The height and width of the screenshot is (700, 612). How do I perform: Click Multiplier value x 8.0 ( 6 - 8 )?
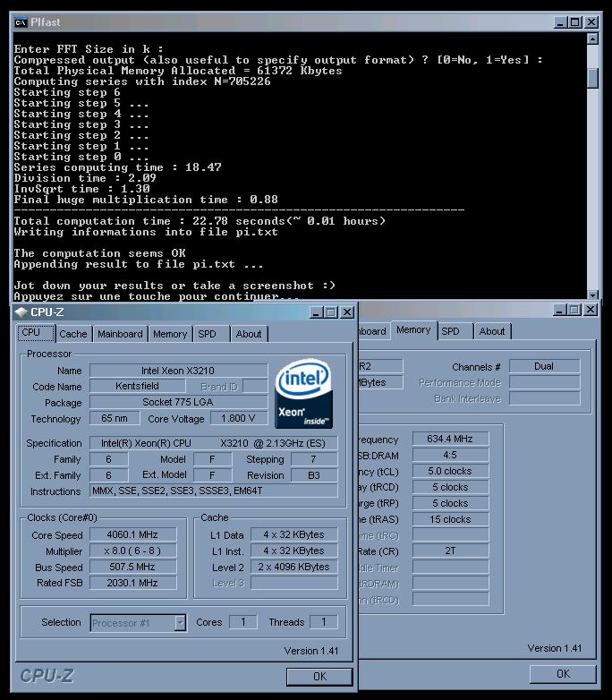pos(132,551)
